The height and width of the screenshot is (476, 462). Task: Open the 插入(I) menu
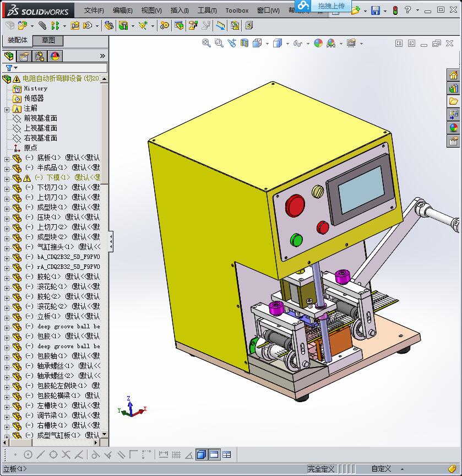(180, 10)
